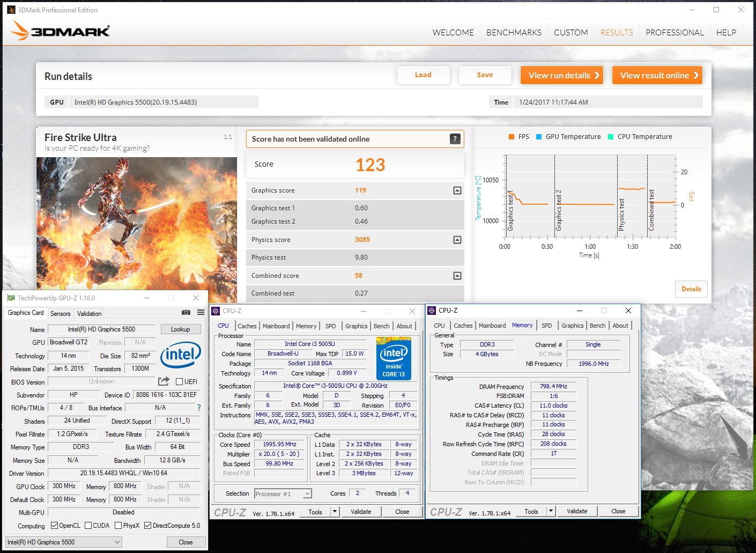756x553 pixels.
Task: Open the score validation help question mark
Action: click(x=455, y=139)
